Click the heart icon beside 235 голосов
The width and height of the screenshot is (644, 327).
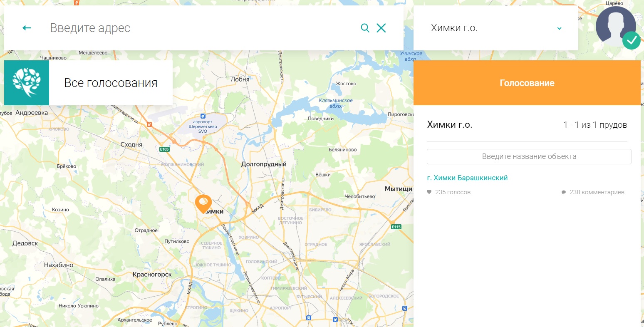click(x=429, y=192)
